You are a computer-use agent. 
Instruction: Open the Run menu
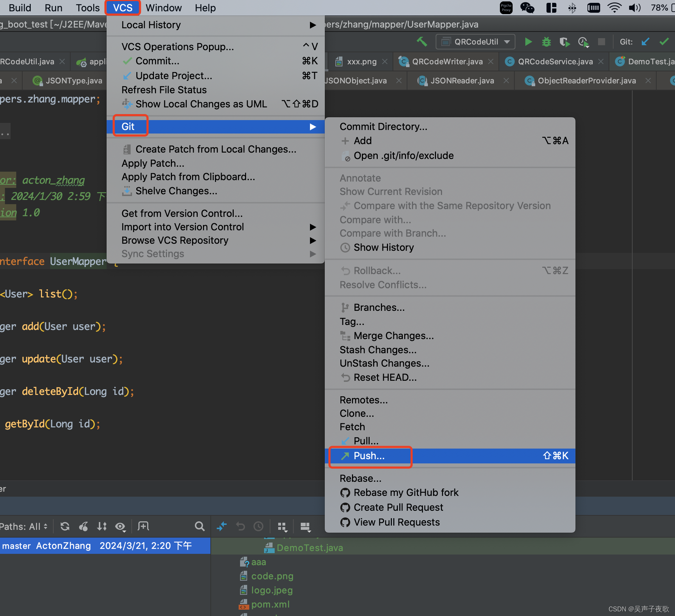tap(53, 7)
